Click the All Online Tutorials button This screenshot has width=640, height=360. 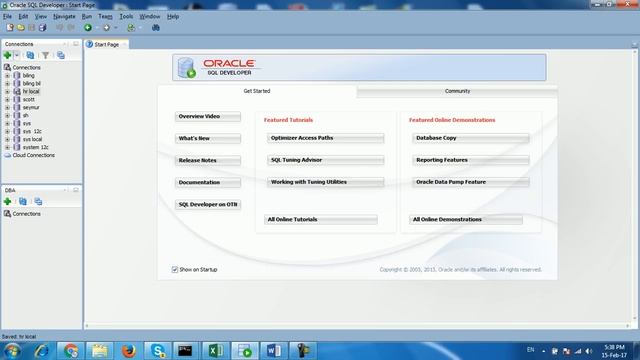tap(321, 220)
